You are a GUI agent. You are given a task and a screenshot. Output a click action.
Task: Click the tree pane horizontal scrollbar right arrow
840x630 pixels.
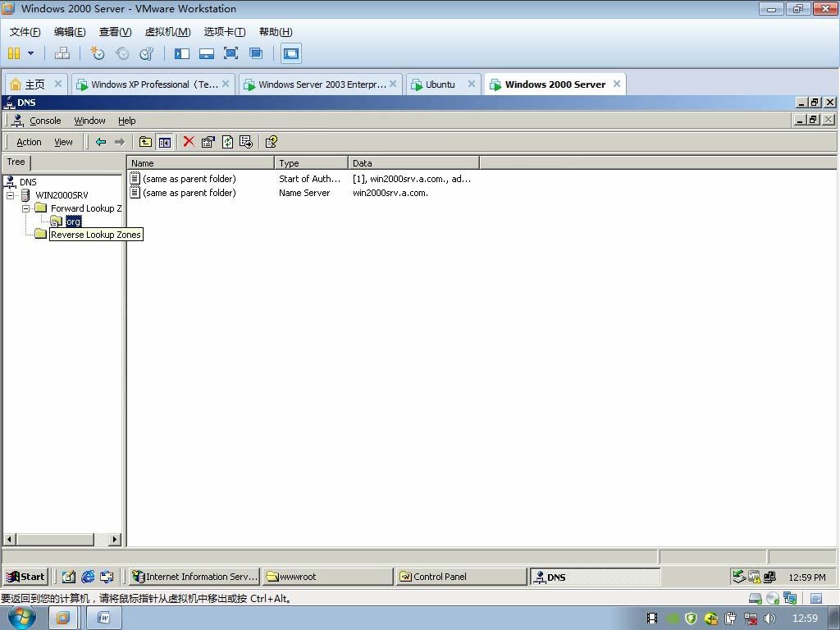click(114, 539)
